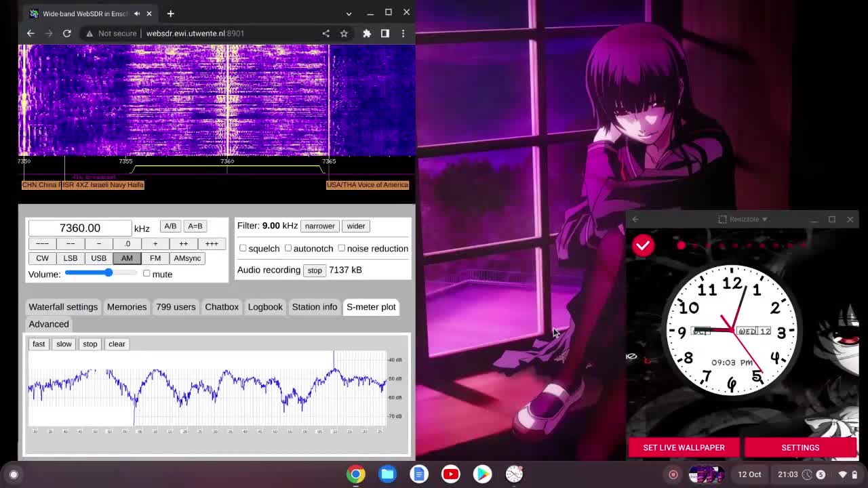Open the Waterfall settings tab
Screen dimensions: 868x488
pos(63,307)
